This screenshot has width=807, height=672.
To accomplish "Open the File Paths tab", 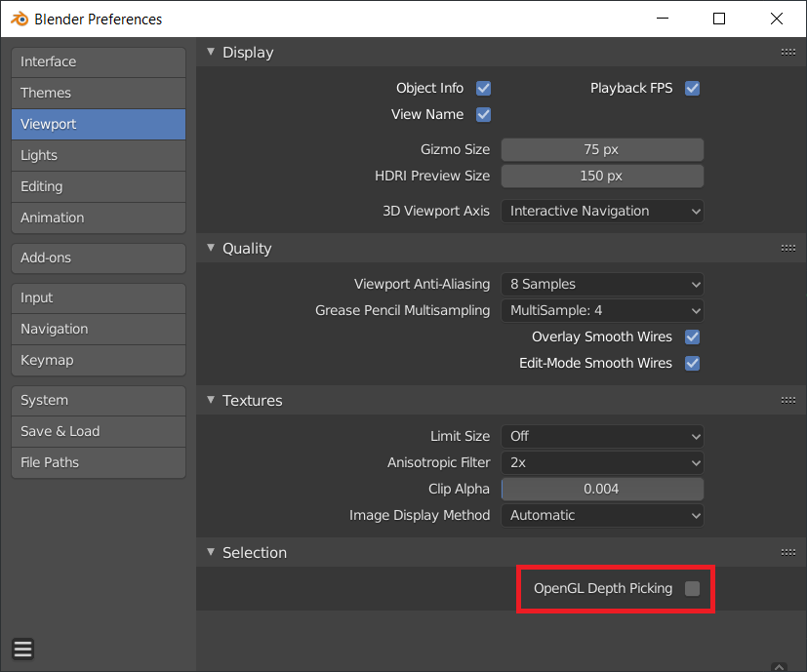I will (x=99, y=462).
